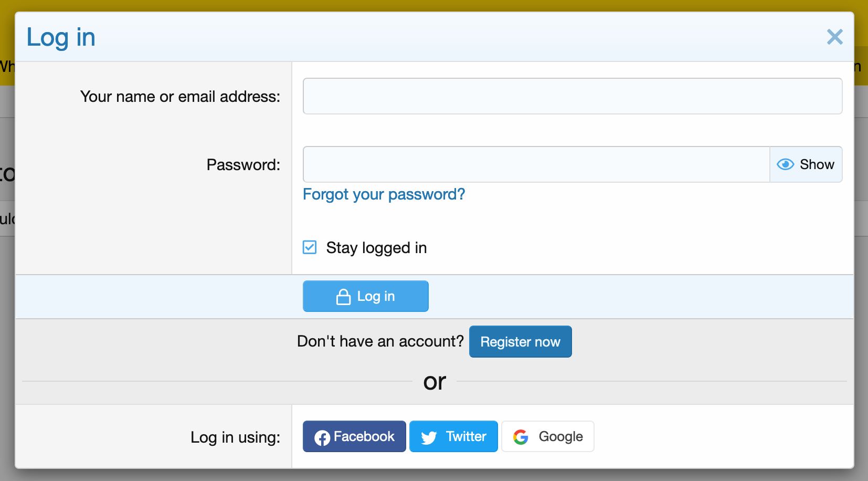Uncheck the Stay logged in checkbox
This screenshot has height=481, width=868.
pos(310,247)
